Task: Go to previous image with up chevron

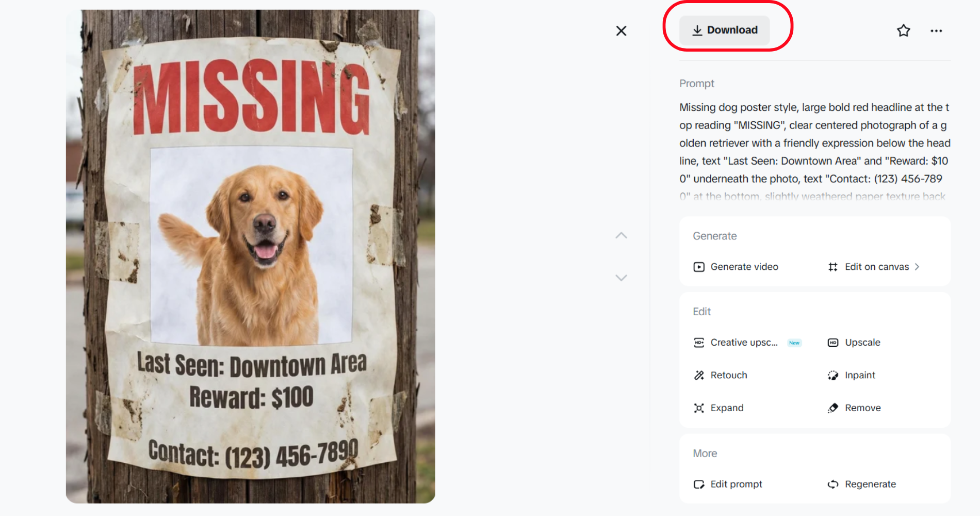Action: click(621, 236)
